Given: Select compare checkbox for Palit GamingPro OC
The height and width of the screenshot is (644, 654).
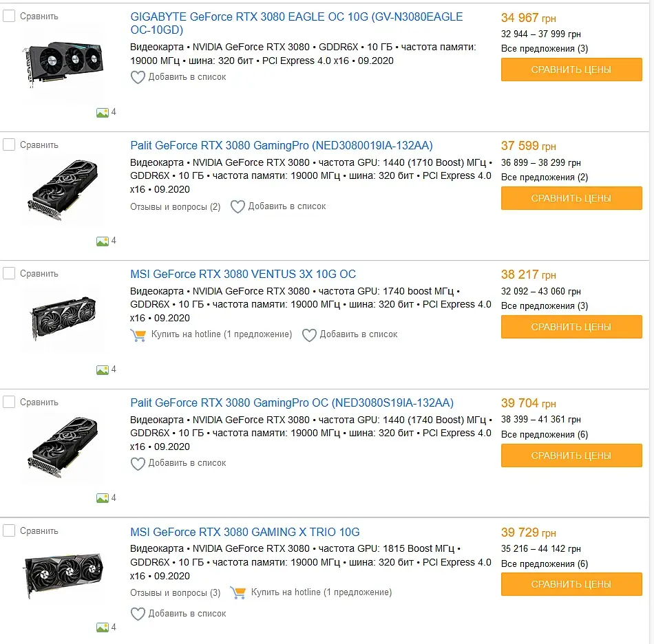Looking at the screenshot, I should click(9, 402).
